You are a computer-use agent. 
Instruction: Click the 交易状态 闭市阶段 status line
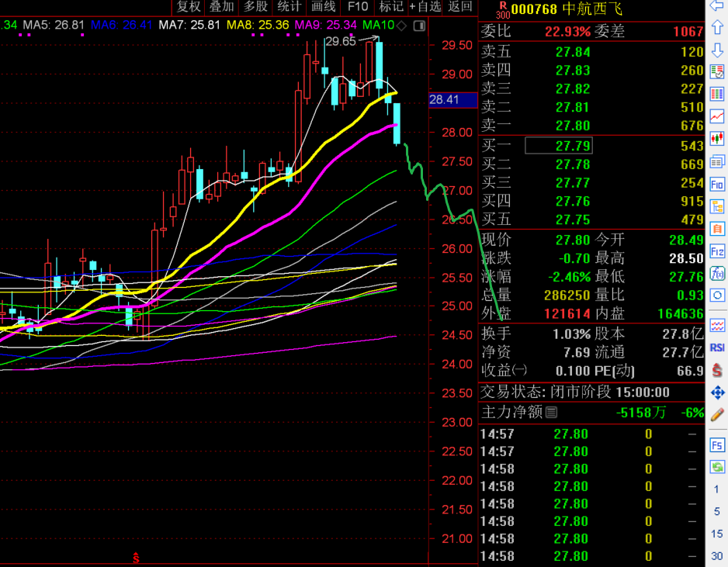click(x=575, y=392)
